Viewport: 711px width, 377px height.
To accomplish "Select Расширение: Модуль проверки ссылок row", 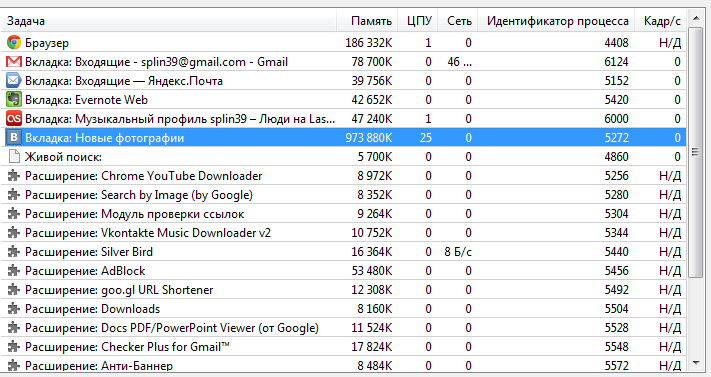I will click(x=344, y=214).
